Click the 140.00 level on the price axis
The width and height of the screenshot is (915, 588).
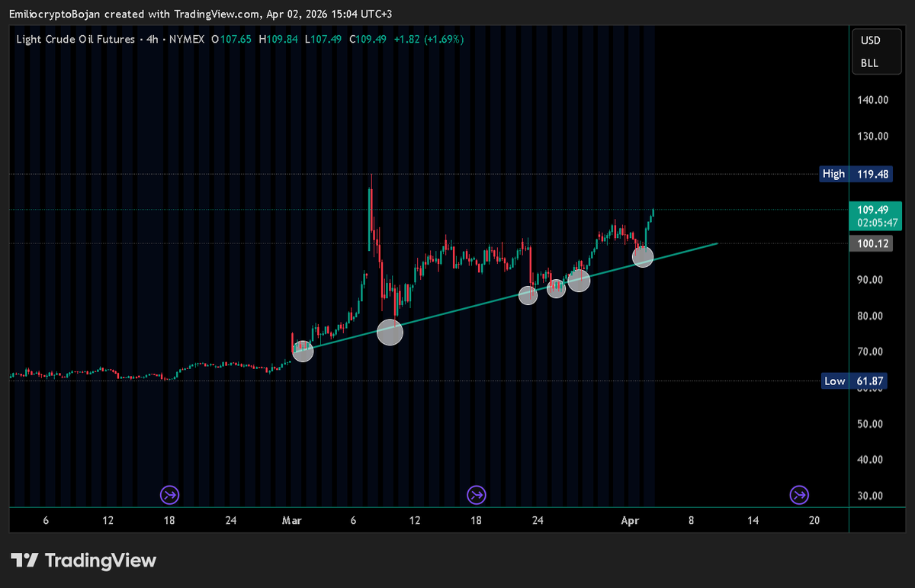(873, 100)
